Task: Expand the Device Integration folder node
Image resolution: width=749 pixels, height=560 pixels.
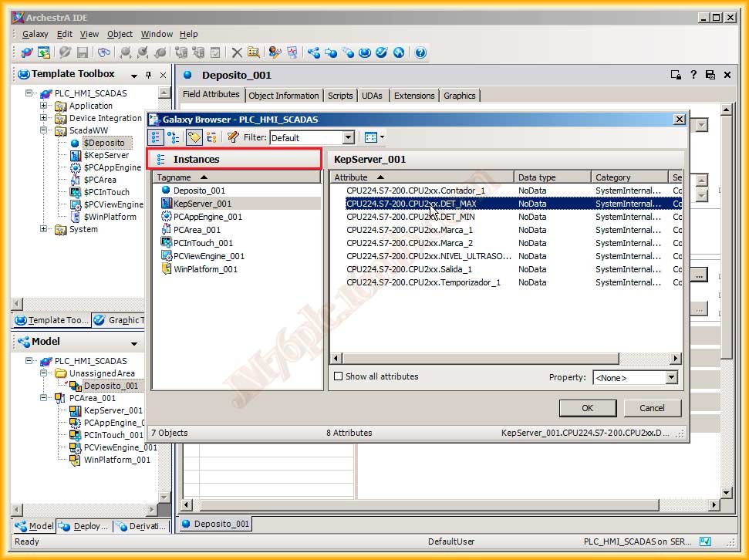Action: [x=44, y=118]
